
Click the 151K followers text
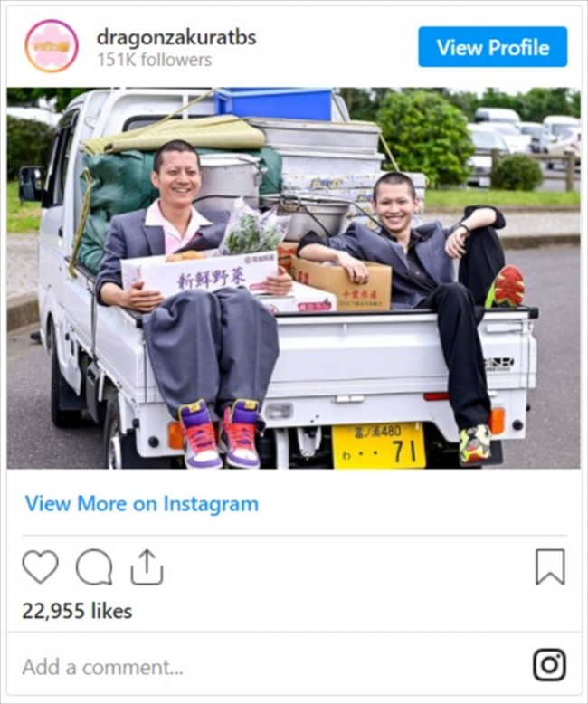pyautogui.click(x=155, y=60)
